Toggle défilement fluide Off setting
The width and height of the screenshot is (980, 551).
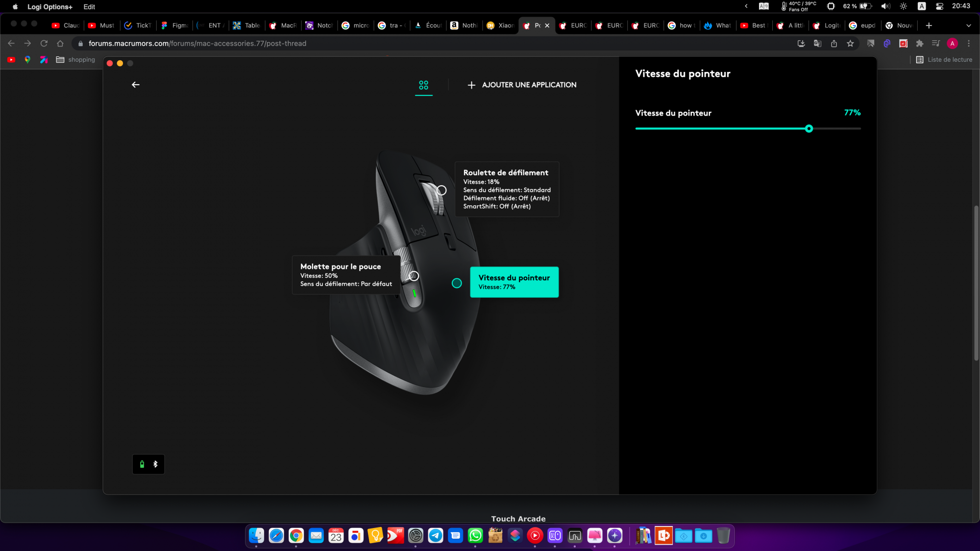point(506,198)
